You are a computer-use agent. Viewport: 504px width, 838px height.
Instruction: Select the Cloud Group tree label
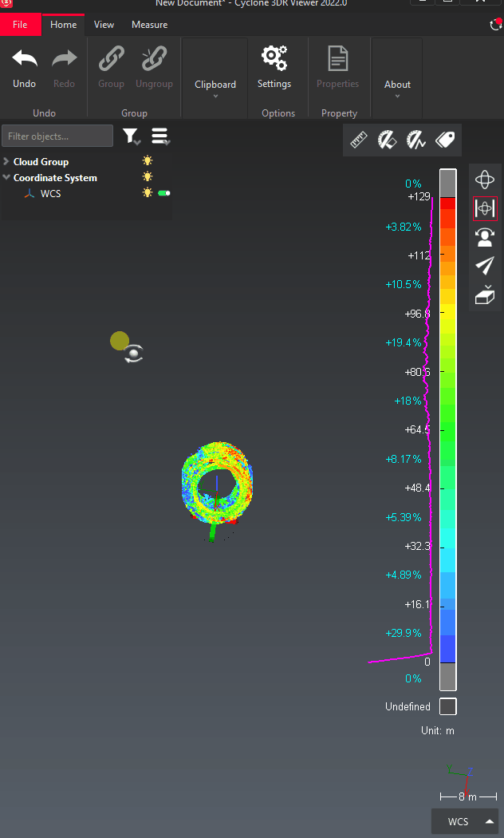[x=41, y=161]
